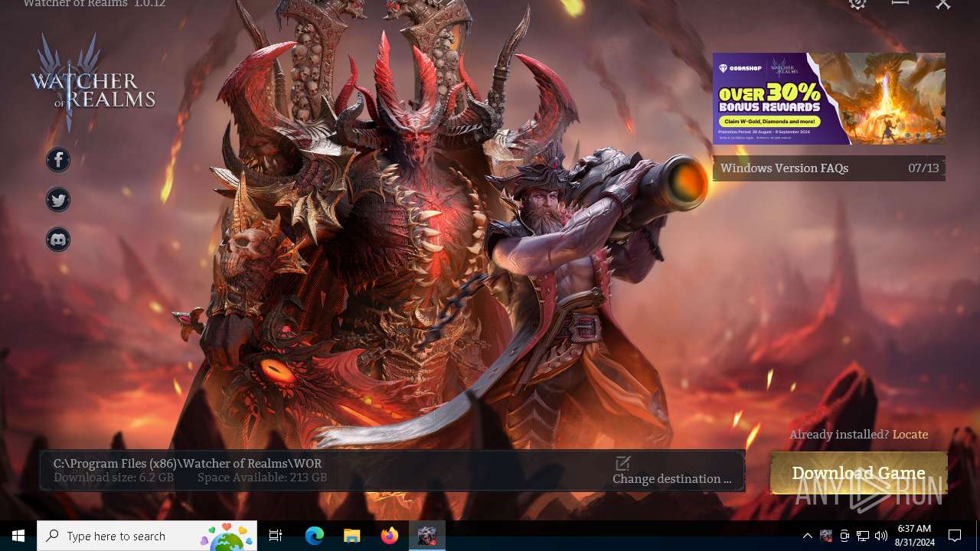Click Download size: 6.2 GB text

pyautogui.click(x=113, y=478)
